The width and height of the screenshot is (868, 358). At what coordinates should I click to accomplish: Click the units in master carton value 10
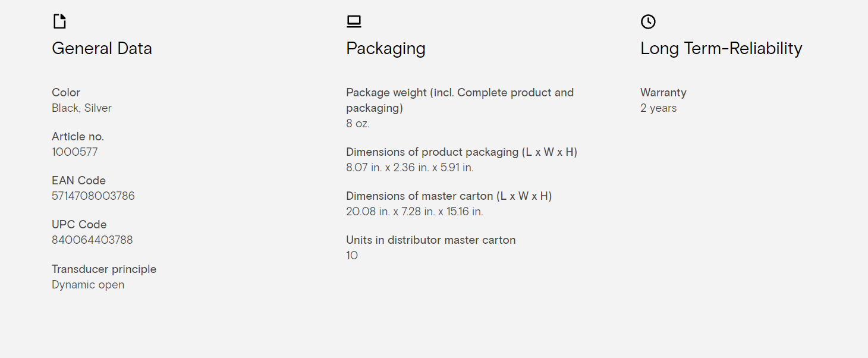(352, 256)
